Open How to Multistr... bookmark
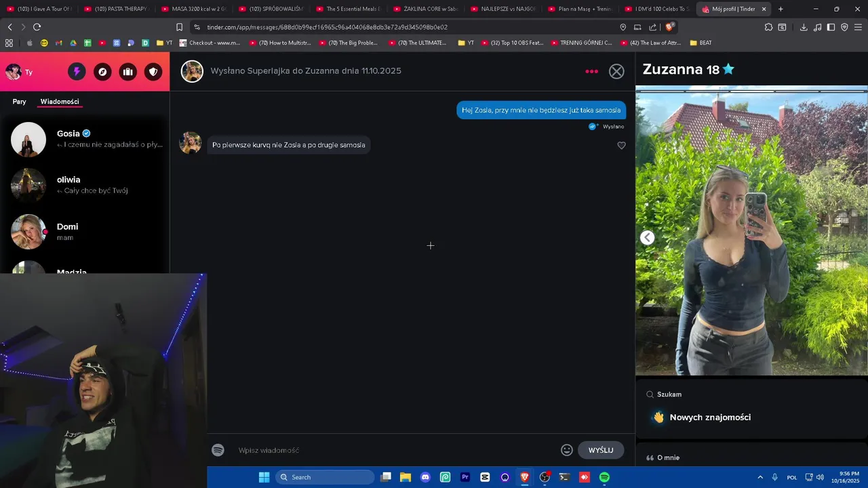The image size is (868, 488). [280, 43]
